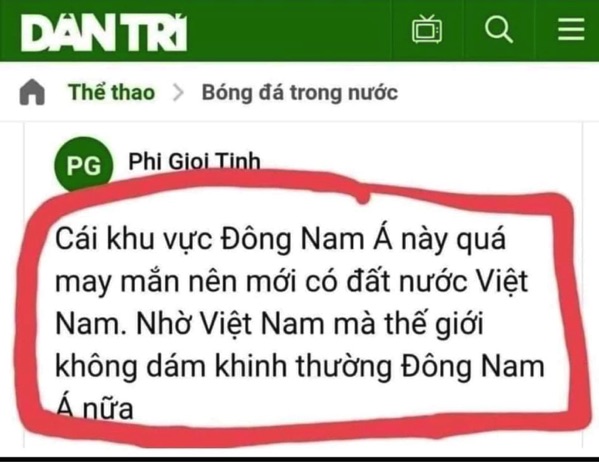Viewport: 599px width, 462px height.
Task: Open Bóng đá trong nước category
Action: coord(300,93)
